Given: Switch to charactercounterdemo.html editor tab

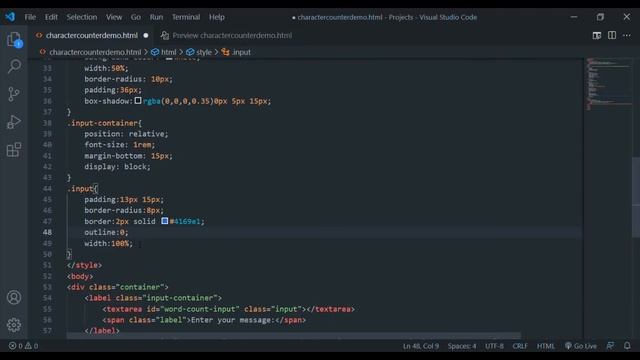Looking at the screenshot, I should pyautogui.click(x=92, y=36).
